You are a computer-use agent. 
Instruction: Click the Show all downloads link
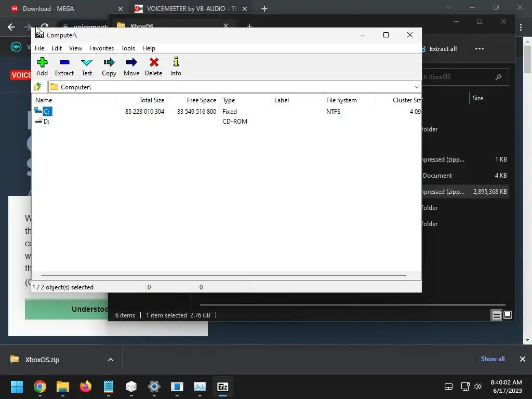click(x=493, y=358)
